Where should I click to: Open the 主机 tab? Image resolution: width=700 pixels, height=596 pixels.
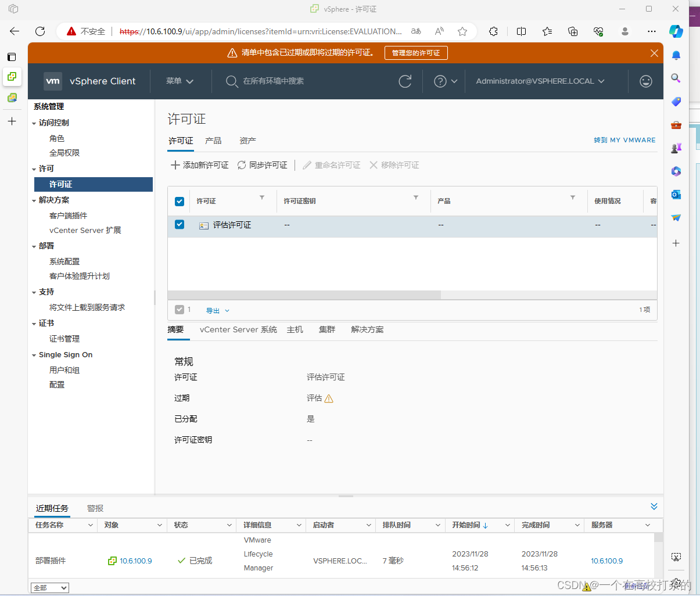pyautogui.click(x=295, y=329)
